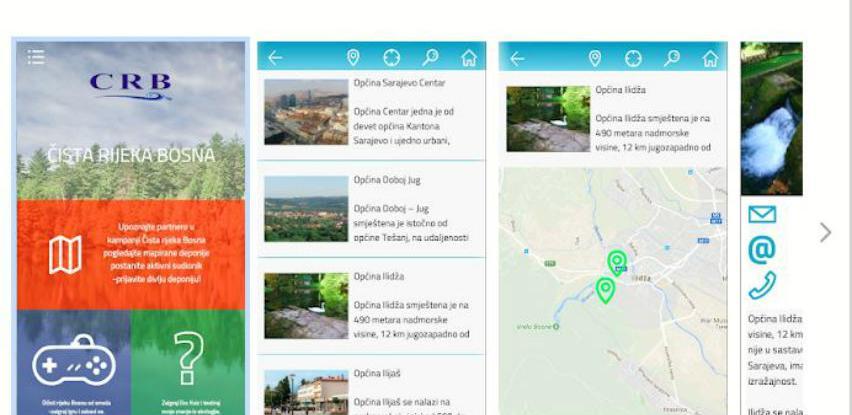
Task: Select the lower green map marker
Action: click(605, 290)
